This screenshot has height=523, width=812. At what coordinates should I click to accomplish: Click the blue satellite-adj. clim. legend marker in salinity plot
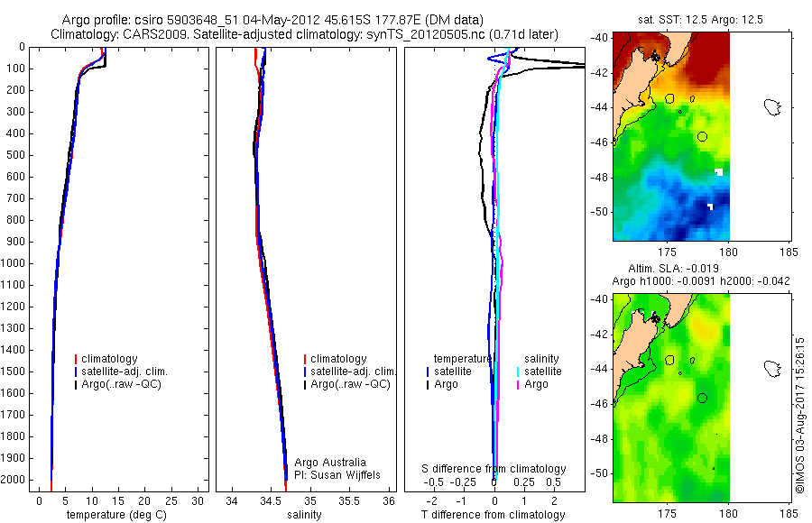(x=305, y=372)
